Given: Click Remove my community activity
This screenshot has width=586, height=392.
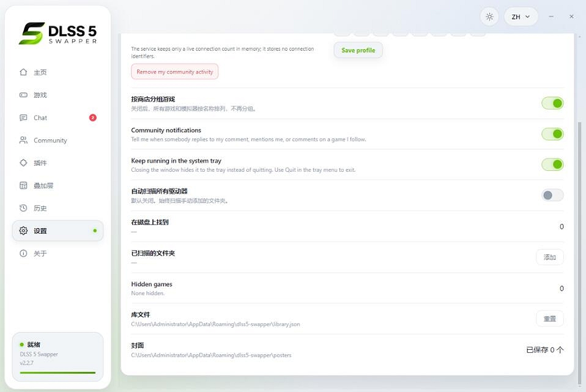Looking at the screenshot, I should [174, 72].
